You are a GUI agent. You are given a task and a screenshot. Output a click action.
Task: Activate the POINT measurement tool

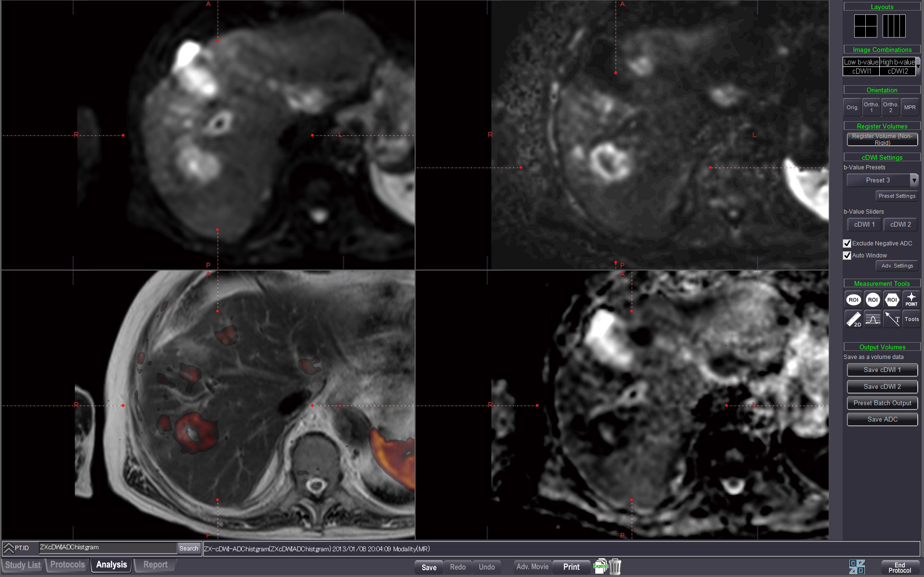[x=911, y=300]
